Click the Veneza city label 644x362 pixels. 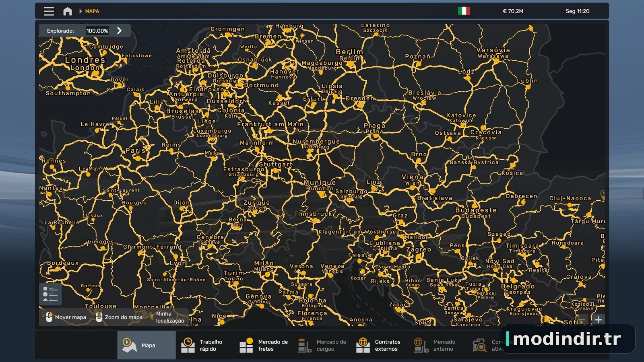point(332,266)
